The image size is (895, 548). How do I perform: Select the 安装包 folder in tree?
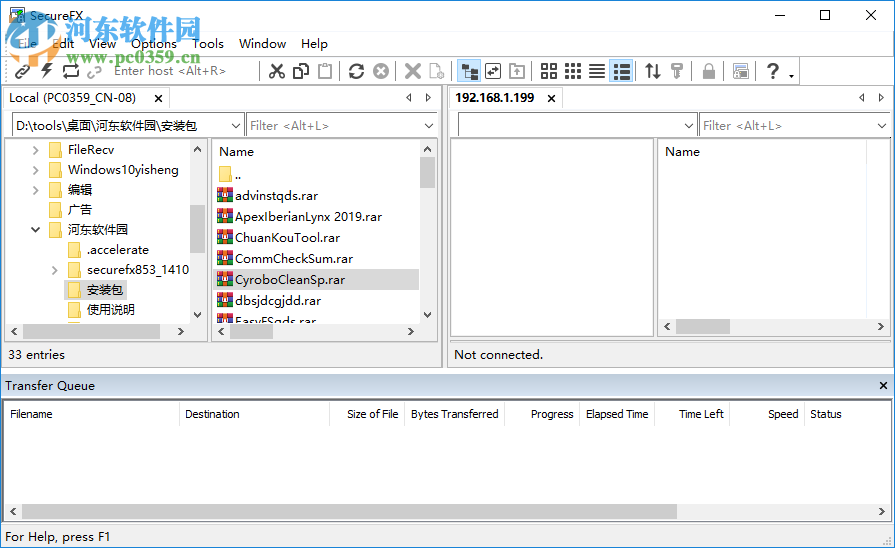click(x=104, y=290)
